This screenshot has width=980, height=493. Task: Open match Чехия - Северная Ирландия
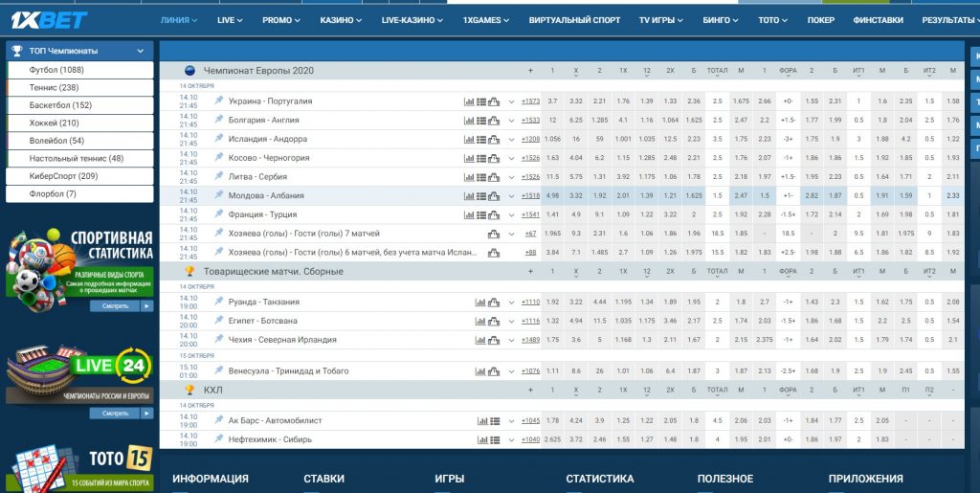[x=282, y=340]
